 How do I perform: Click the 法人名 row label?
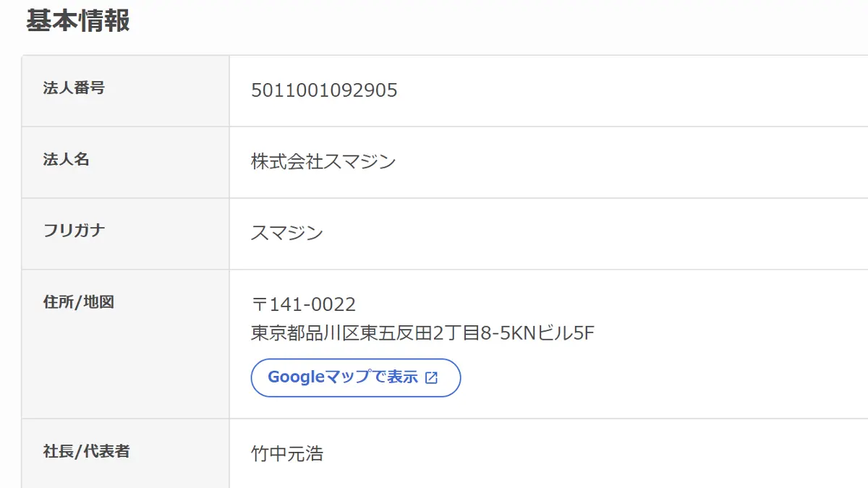pyautogui.click(x=66, y=160)
